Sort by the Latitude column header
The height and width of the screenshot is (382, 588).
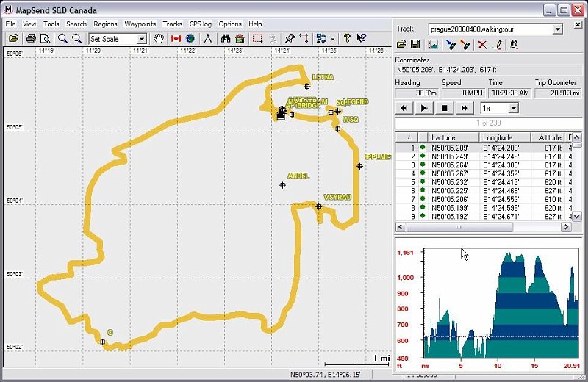click(453, 137)
